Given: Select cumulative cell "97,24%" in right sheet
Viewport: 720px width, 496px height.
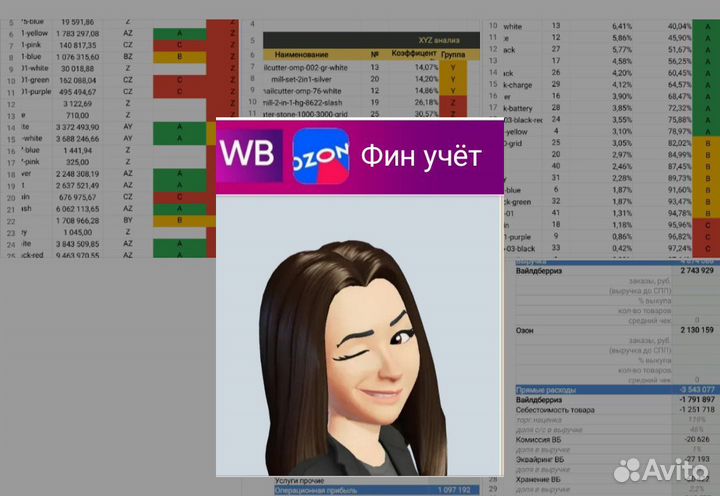Looking at the screenshot, I should click(679, 248).
